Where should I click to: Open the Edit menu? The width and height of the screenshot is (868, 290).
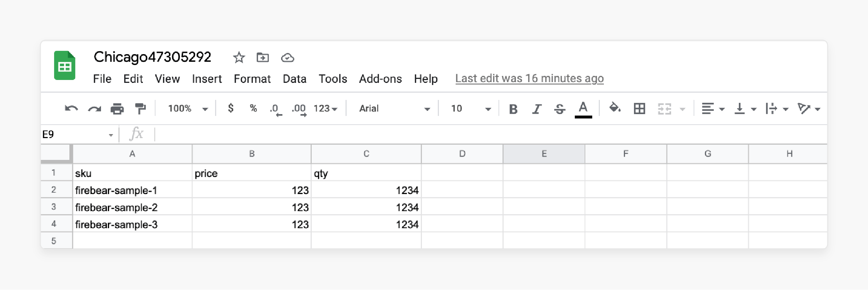tap(133, 79)
